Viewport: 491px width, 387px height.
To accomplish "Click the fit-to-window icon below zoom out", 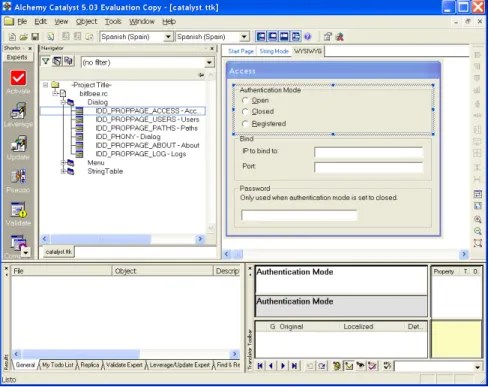I will coord(478,243).
